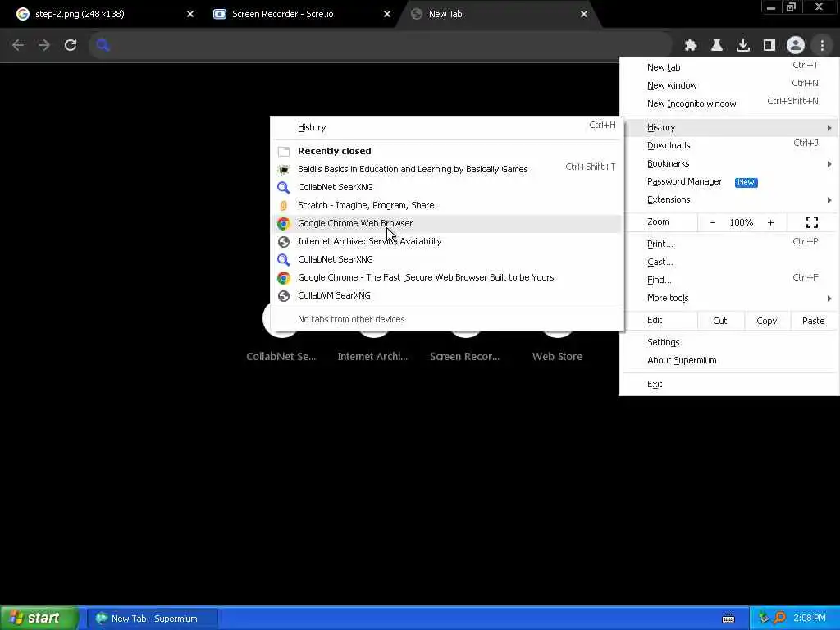Reopen Google Chrome Web Browser entry

pyautogui.click(x=447, y=223)
